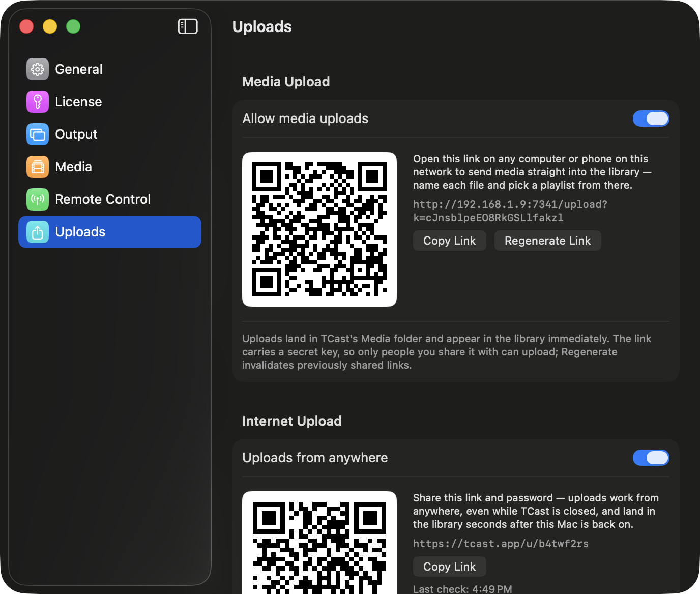
Task: Open the License settings pane
Action: tap(110, 102)
